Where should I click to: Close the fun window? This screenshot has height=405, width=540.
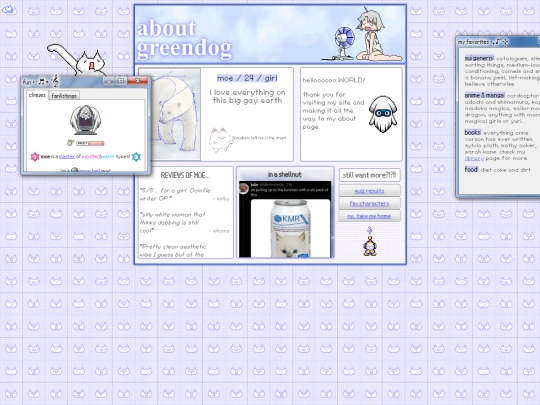(137, 81)
